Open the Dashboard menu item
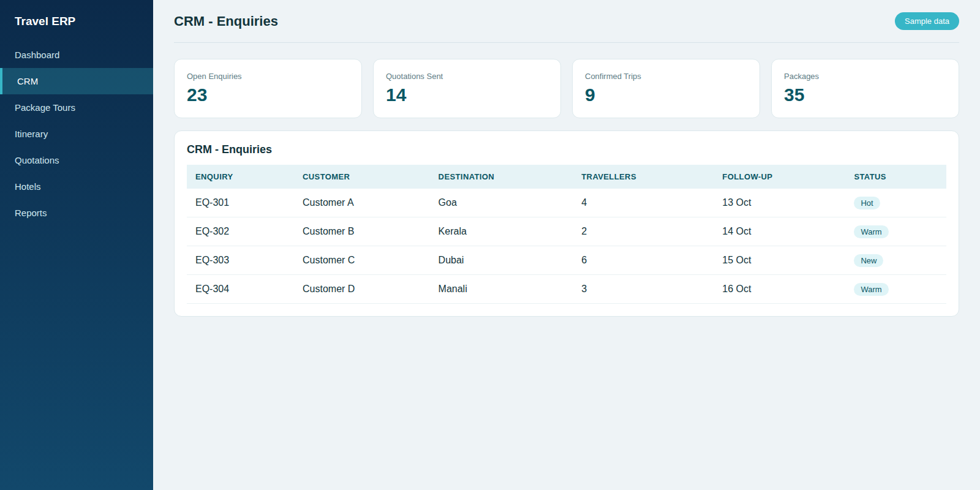Image resolution: width=980 pixels, height=490 pixels. (77, 55)
